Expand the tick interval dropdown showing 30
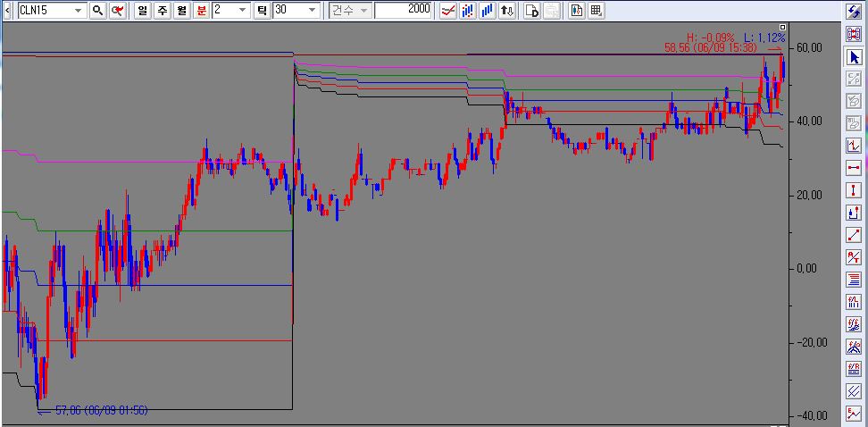This screenshot has width=868, height=427. [x=312, y=11]
